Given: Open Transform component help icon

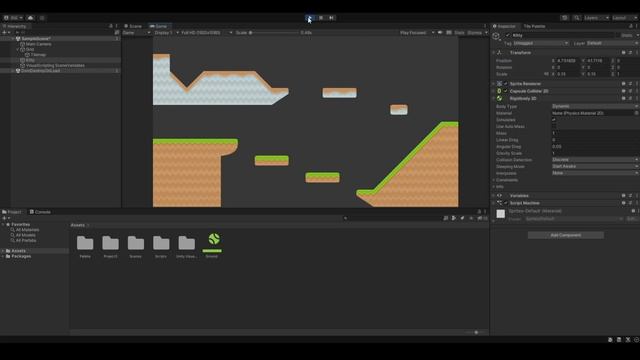Looking at the screenshot, I should pos(623,53).
